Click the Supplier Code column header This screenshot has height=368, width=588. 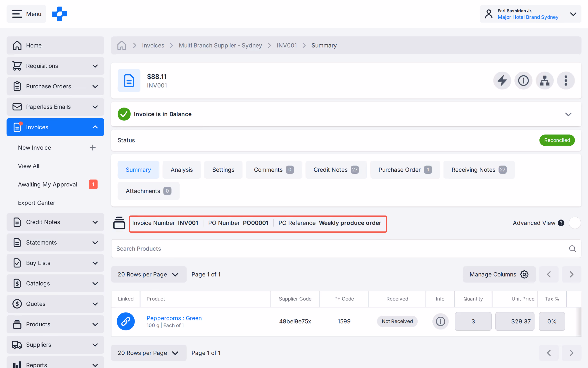click(x=295, y=299)
